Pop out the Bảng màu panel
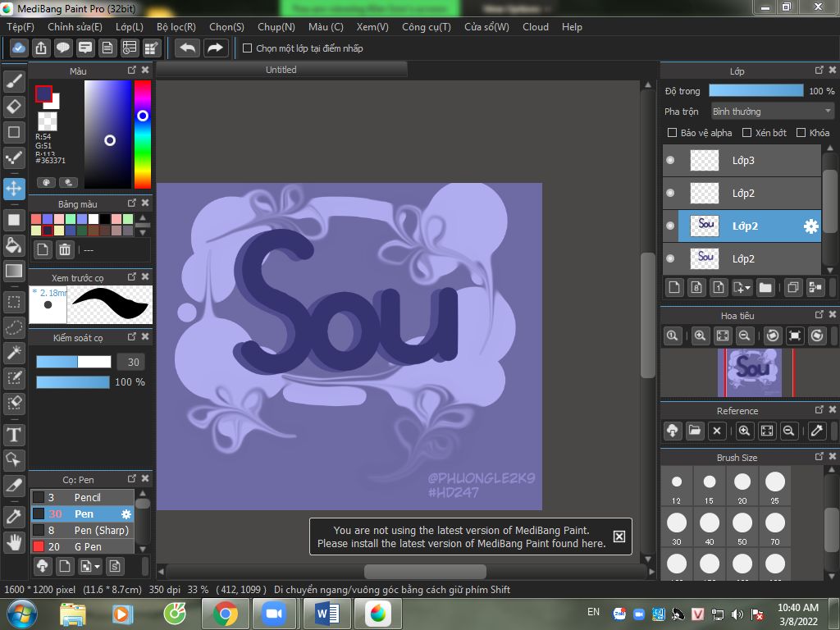The width and height of the screenshot is (840, 630). pos(132,203)
